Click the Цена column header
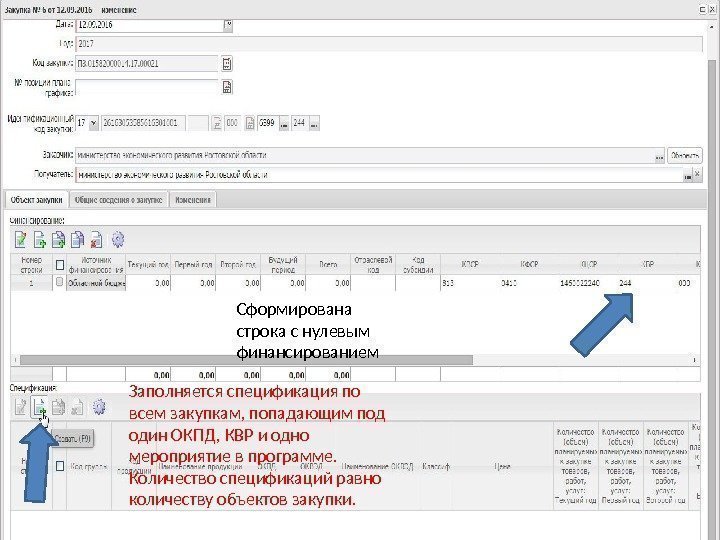 pos(502,467)
